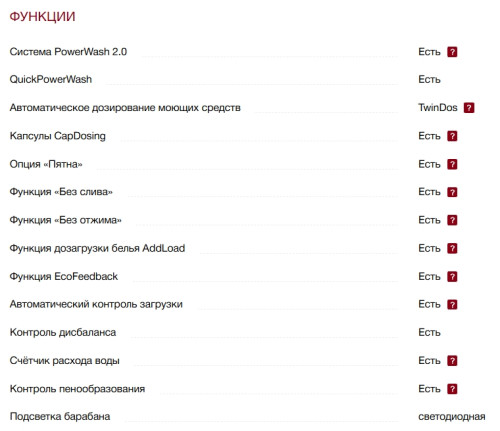Click Есть value for Контроль дисбаланса
Viewport: 500px width, 431px height.
pyautogui.click(x=429, y=332)
